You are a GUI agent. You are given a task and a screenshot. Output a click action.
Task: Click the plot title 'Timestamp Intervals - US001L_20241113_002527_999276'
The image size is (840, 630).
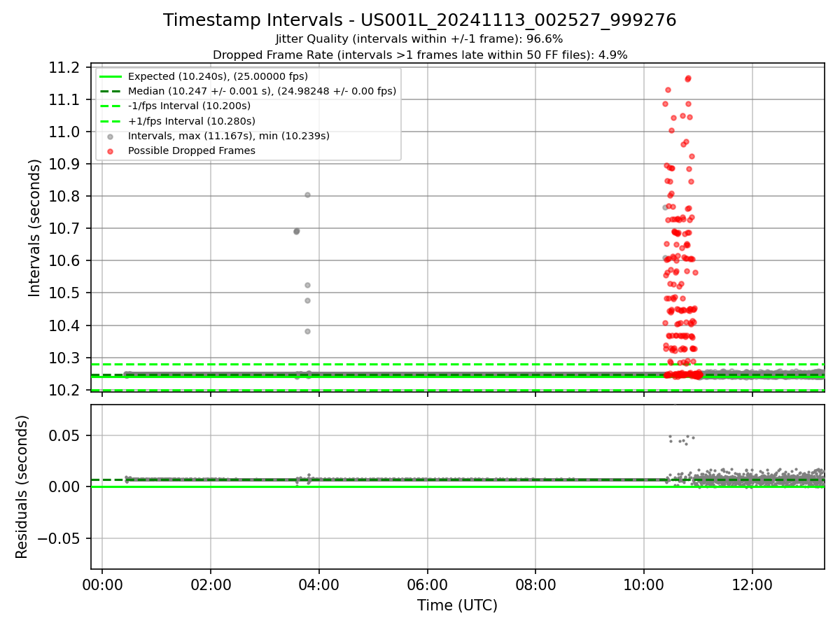coord(419,20)
